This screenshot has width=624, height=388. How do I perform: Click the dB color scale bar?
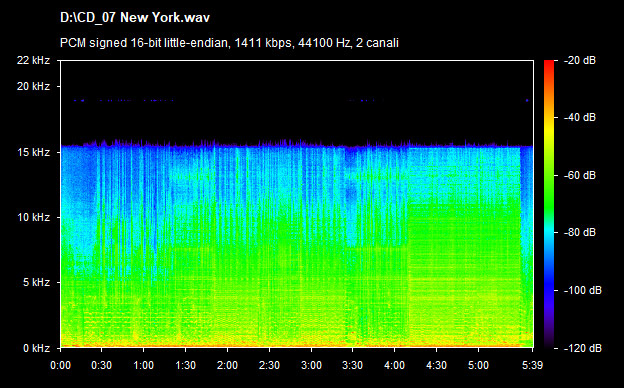pyautogui.click(x=549, y=204)
